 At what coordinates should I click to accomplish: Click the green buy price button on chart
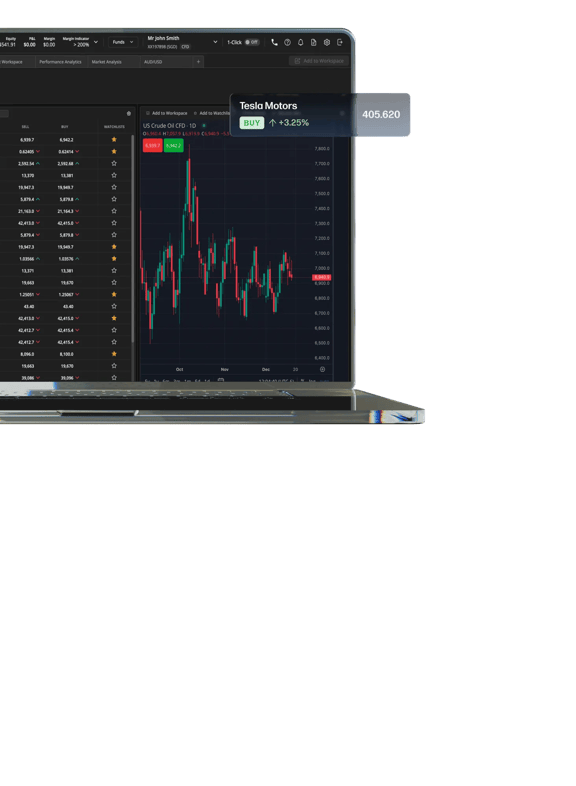pos(173,146)
